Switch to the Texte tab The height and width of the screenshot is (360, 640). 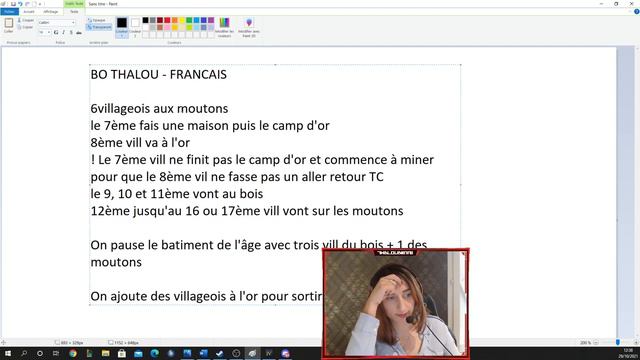click(74, 12)
